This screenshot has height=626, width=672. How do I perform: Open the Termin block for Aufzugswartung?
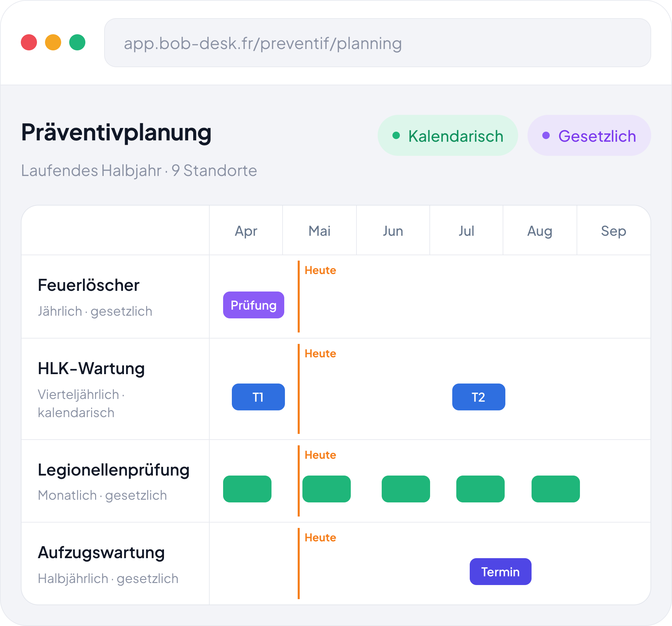[x=500, y=572]
